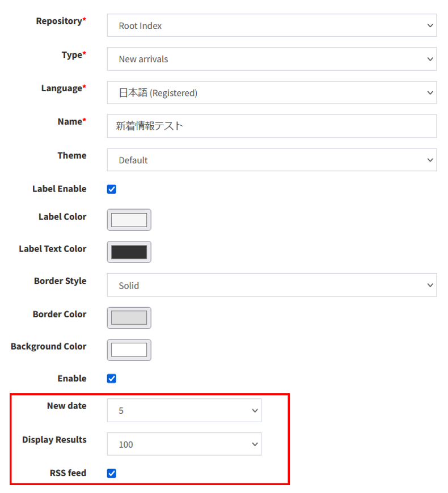This screenshot has width=448, height=493.
Task: Click the "RSS feed" label text
Action: click(68, 473)
